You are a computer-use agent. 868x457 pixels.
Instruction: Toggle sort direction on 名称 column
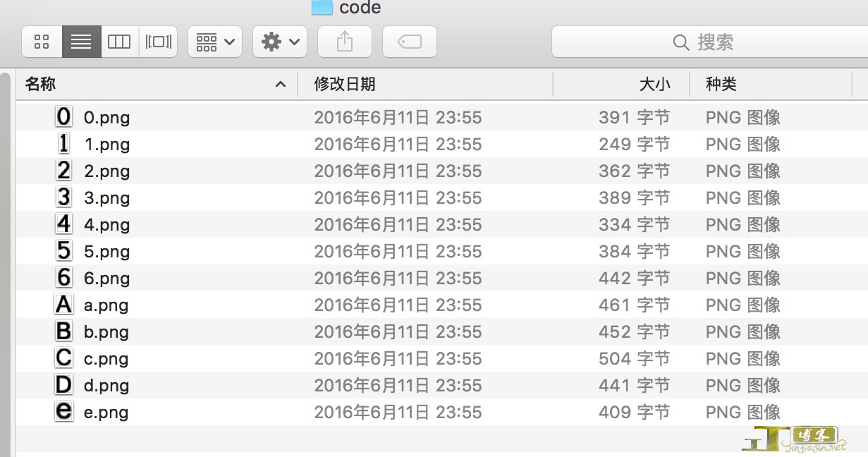(280, 84)
